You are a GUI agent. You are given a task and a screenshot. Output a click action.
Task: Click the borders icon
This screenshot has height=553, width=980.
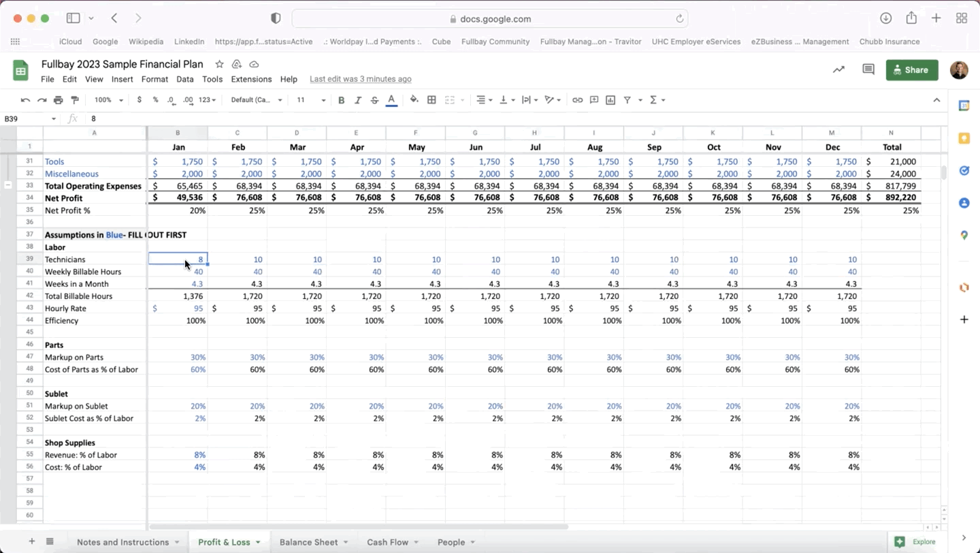click(x=431, y=100)
